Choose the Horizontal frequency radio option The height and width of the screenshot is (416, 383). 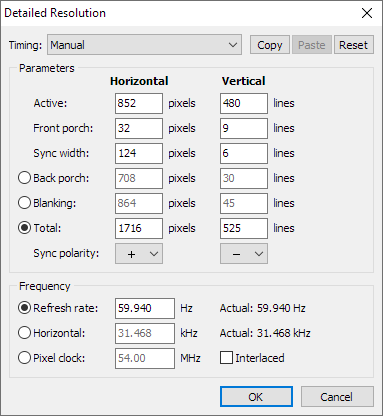(24, 333)
